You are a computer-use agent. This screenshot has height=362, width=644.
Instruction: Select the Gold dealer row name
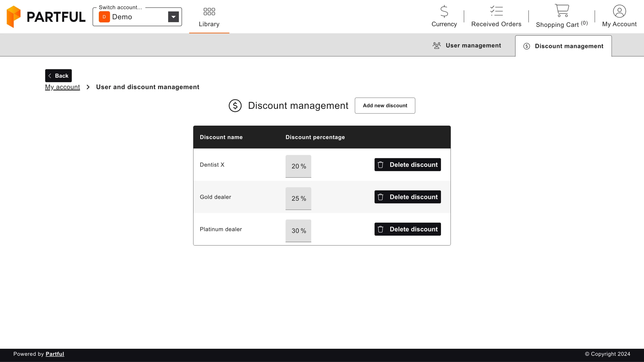pos(215,197)
